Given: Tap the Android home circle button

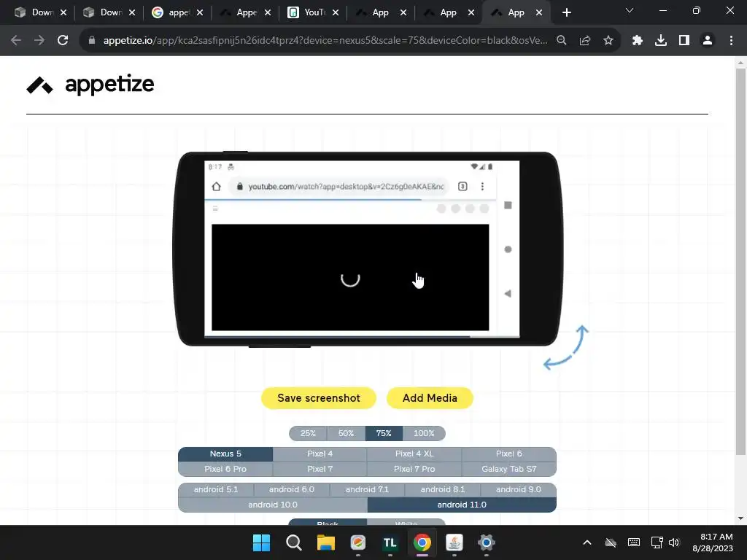Looking at the screenshot, I should pyautogui.click(x=508, y=249).
